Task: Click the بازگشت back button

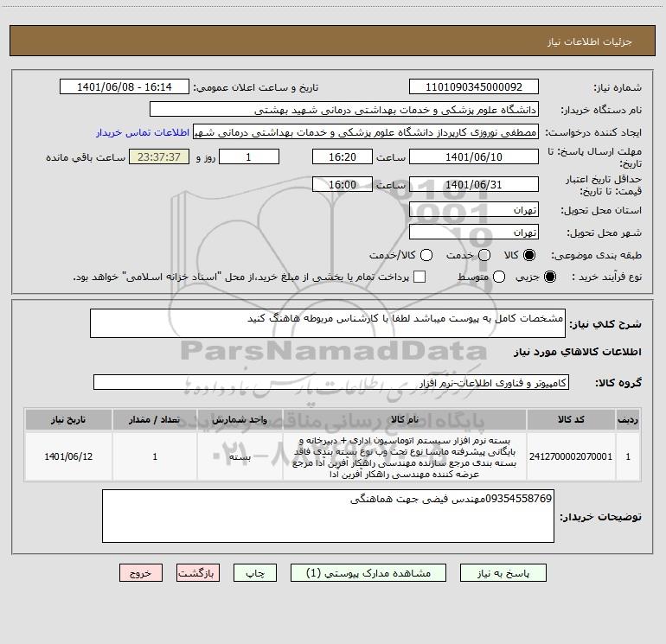Action: pyautogui.click(x=198, y=573)
